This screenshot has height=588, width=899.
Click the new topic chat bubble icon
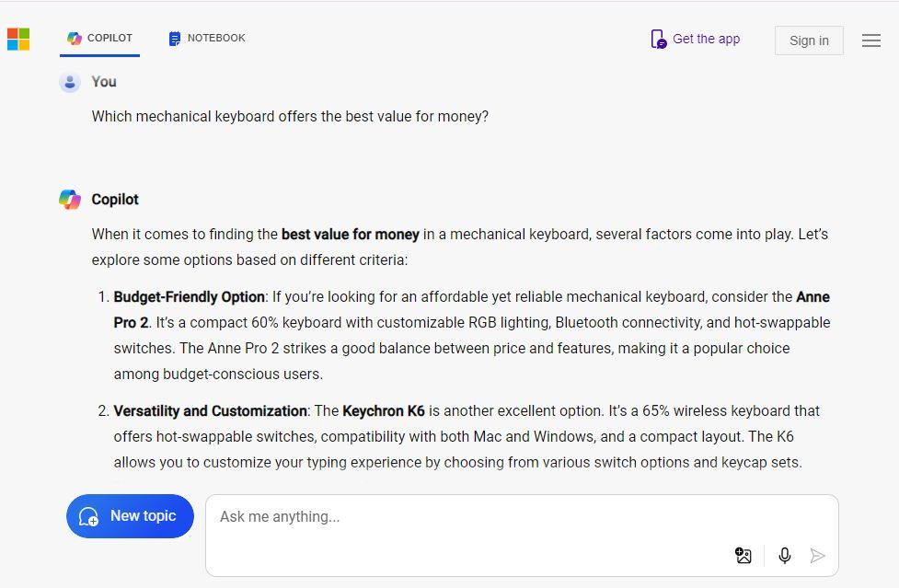click(x=89, y=516)
